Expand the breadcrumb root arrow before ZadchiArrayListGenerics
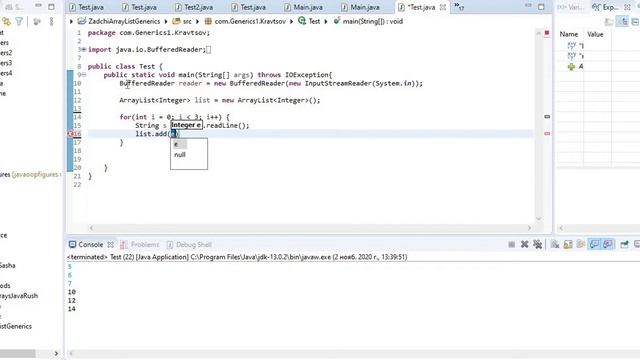The image size is (640, 360). [71, 22]
